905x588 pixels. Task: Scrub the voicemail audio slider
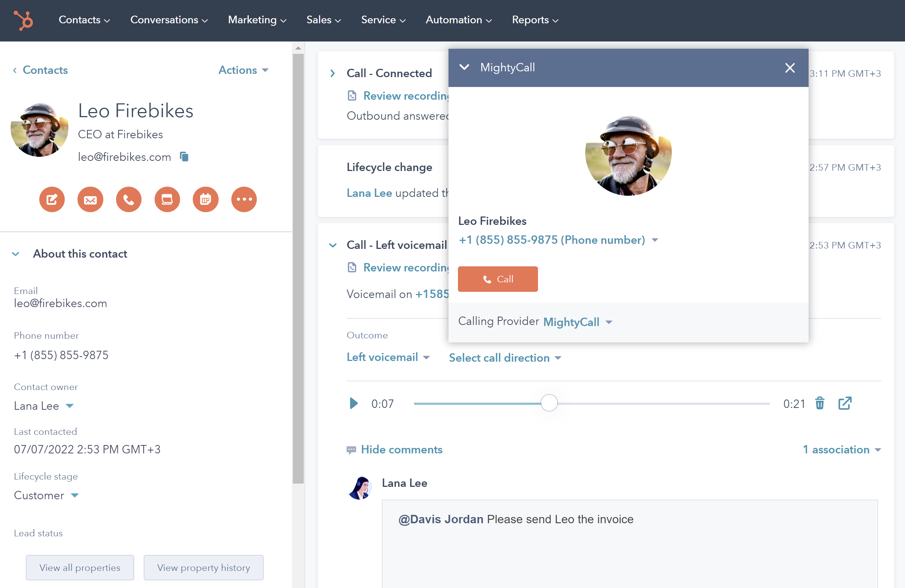[x=550, y=403]
